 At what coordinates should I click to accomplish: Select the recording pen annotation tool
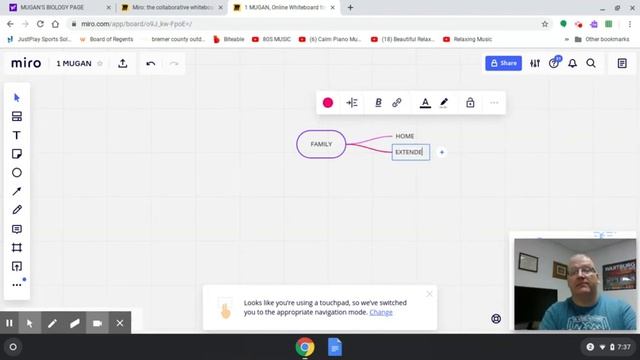[x=52, y=323]
